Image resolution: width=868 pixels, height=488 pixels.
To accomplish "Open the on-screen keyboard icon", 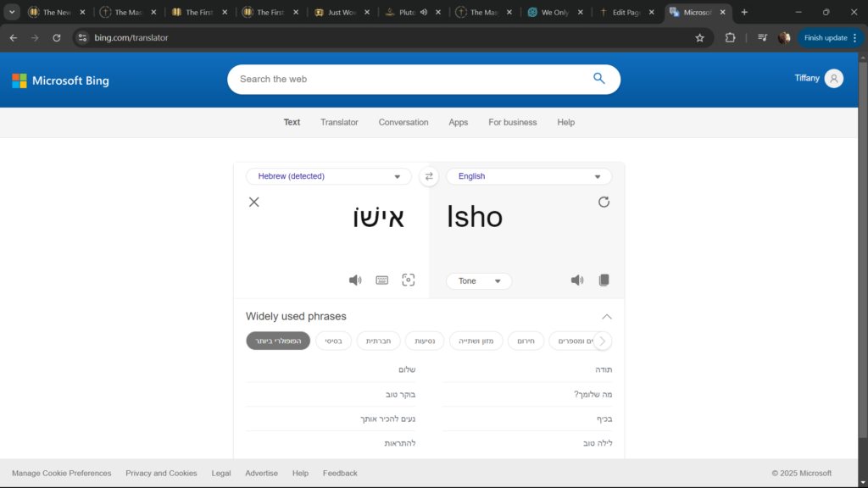I will coord(382,280).
